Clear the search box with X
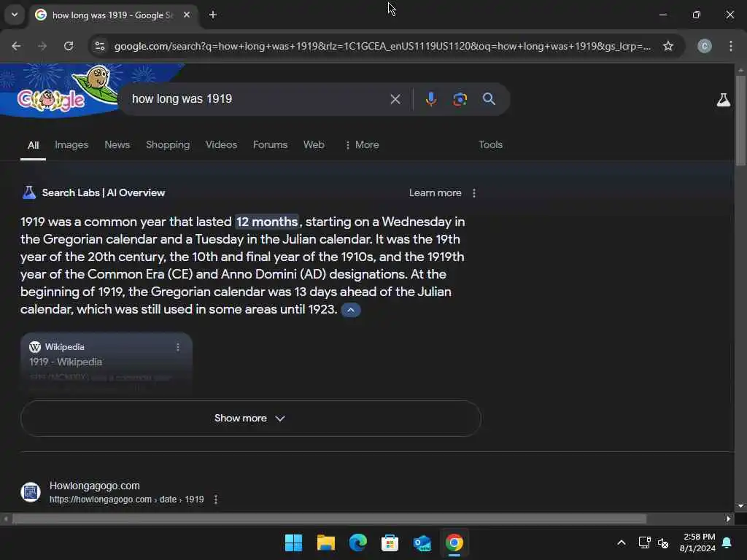Image resolution: width=747 pixels, height=560 pixels. coord(395,99)
